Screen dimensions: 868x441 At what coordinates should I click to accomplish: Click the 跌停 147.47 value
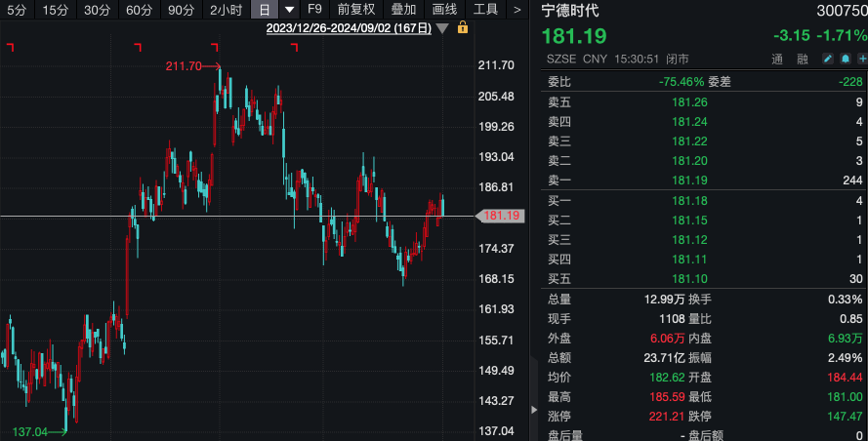pos(846,416)
